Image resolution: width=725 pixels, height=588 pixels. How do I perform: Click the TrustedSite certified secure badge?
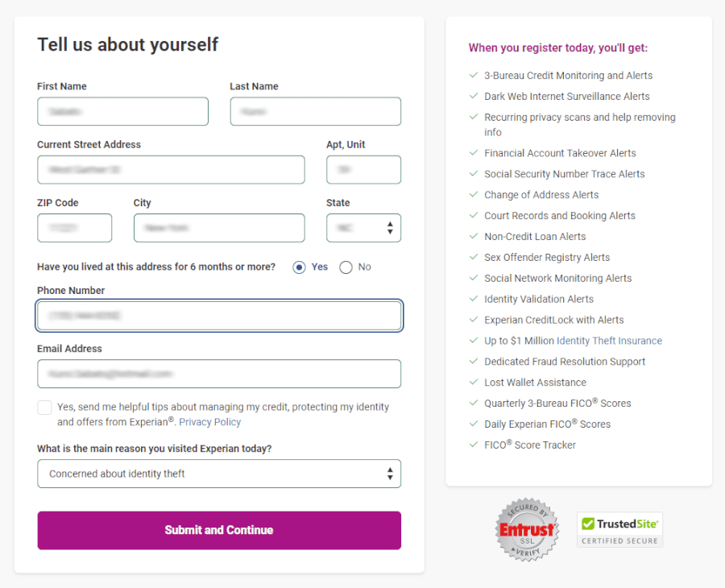click(619, 529)
